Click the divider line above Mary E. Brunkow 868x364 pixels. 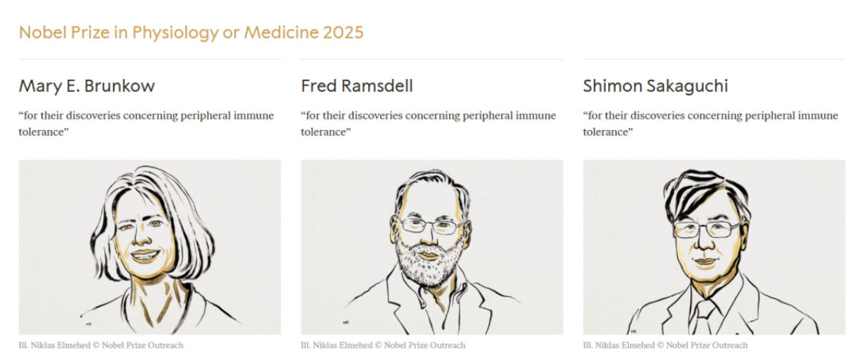point(150,59)
